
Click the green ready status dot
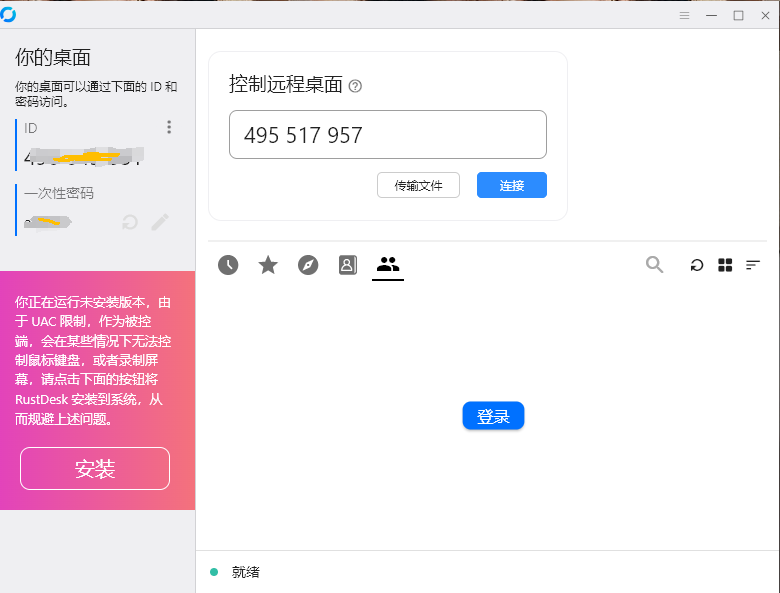[214, 572]
